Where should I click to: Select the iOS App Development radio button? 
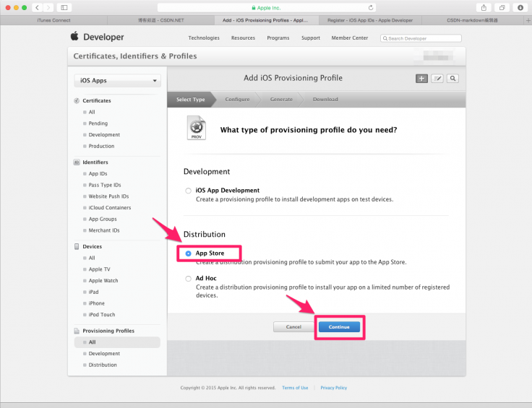pos(189,191)
